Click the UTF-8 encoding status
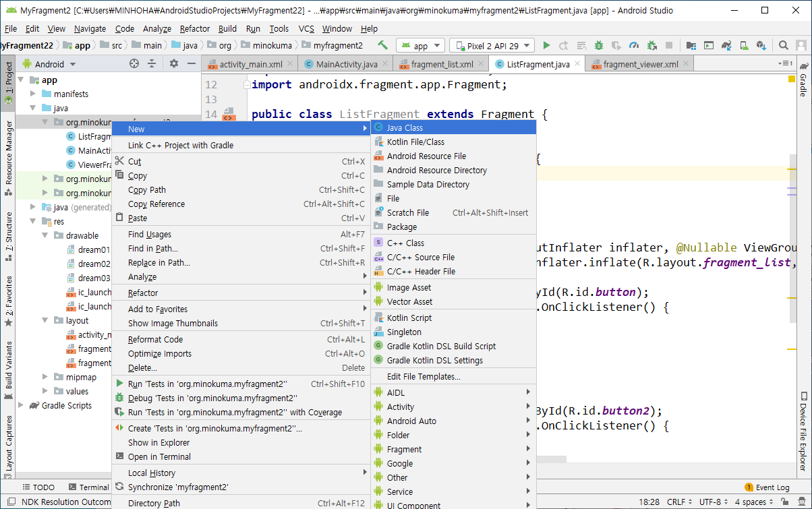The width and height of the screenshot is (812, 509). click(x=714, y=502)
